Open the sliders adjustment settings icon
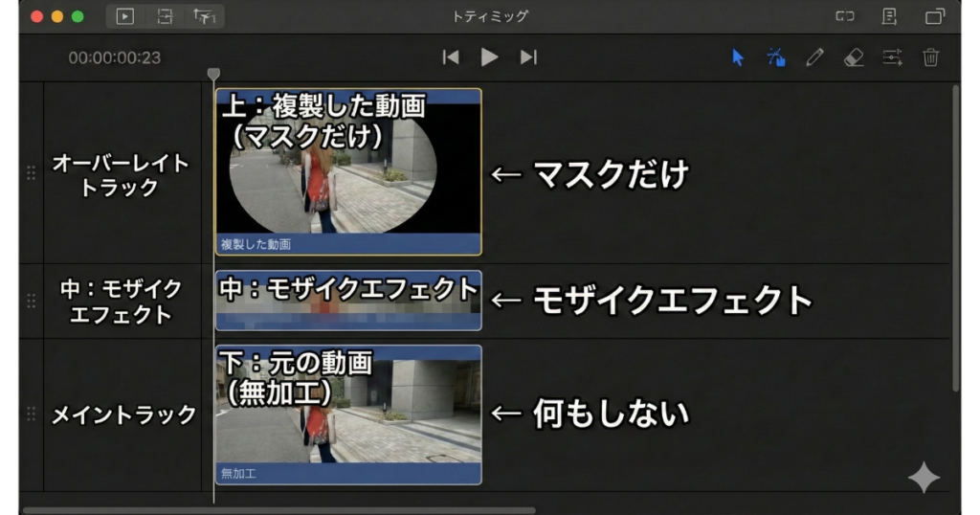980x515 pixels. click(892, 57)
